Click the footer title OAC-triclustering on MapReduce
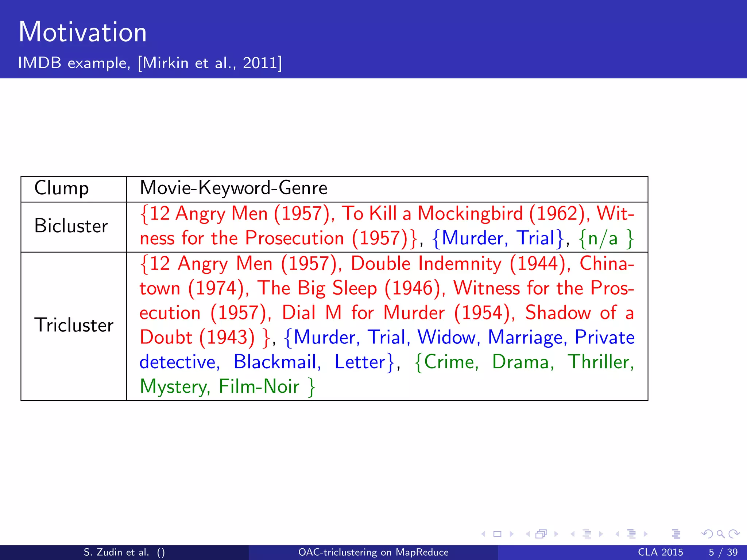This screenshot has width=747, height=560. (x=373, y=552)
